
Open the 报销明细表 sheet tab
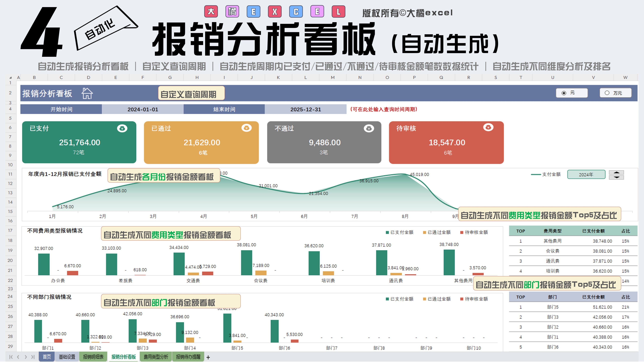coord(93,357)
